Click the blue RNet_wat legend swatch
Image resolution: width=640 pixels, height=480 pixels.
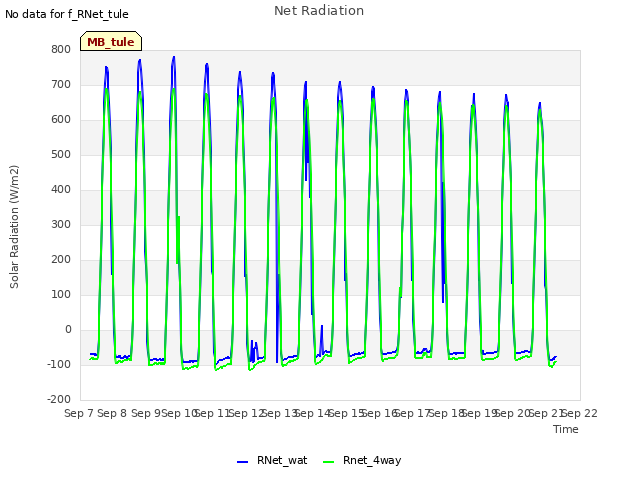(242, 462)
